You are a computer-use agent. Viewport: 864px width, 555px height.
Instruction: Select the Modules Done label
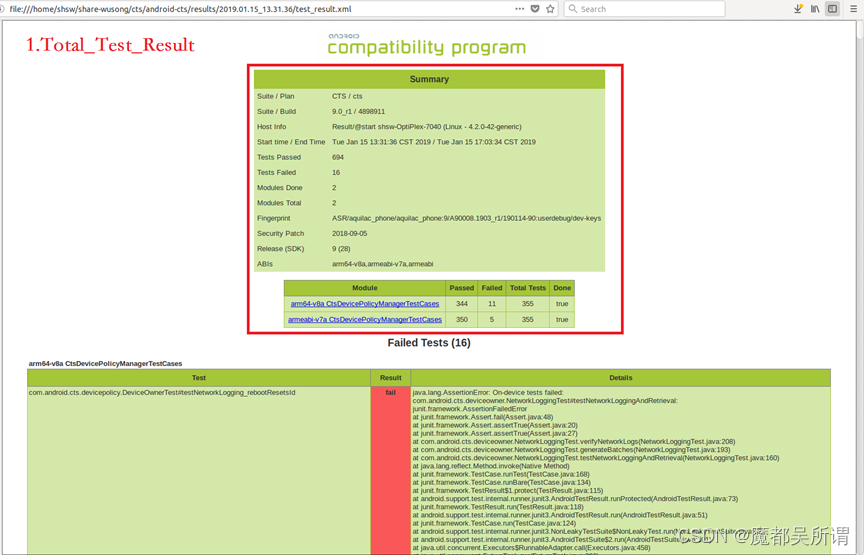(279, 188)
